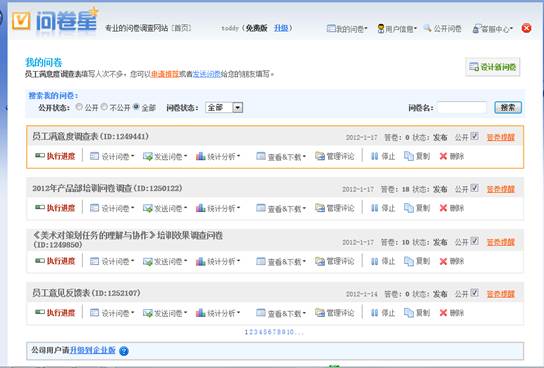Open survey title 员工意见反馈表(ID:1252107)
The height and width of the screenshot is (368, 544).
pos(86,293)
